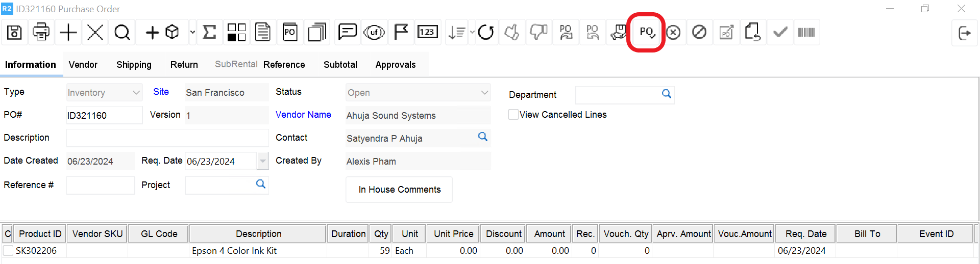Print the purchase order

point(41,33)
